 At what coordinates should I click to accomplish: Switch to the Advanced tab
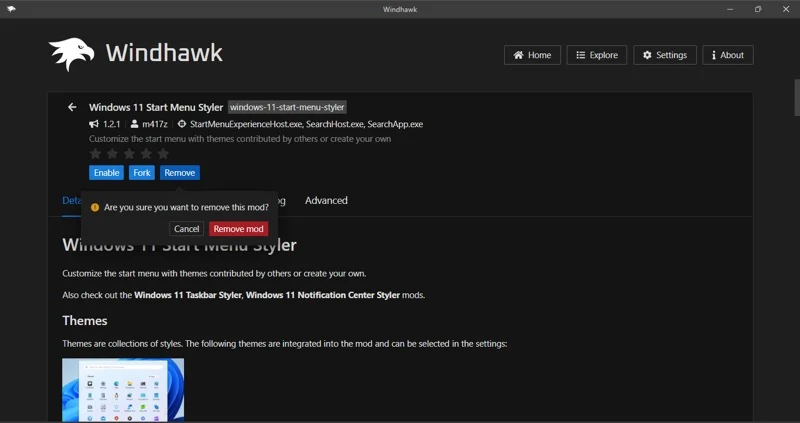326,201
